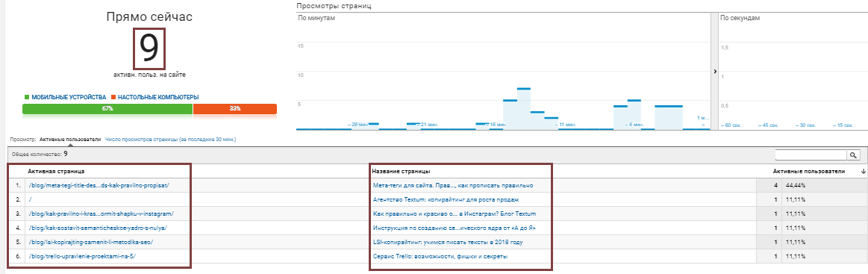This screenshot has height=274, width=868.
Task: Click the green 67% mobile devices bar
Action: coord(107,108)
